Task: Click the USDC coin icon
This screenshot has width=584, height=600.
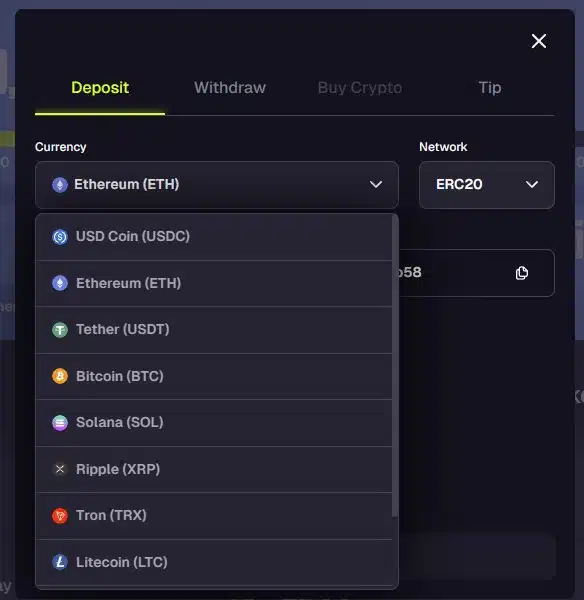Action: pyautogui.click(x=60, y=237)
